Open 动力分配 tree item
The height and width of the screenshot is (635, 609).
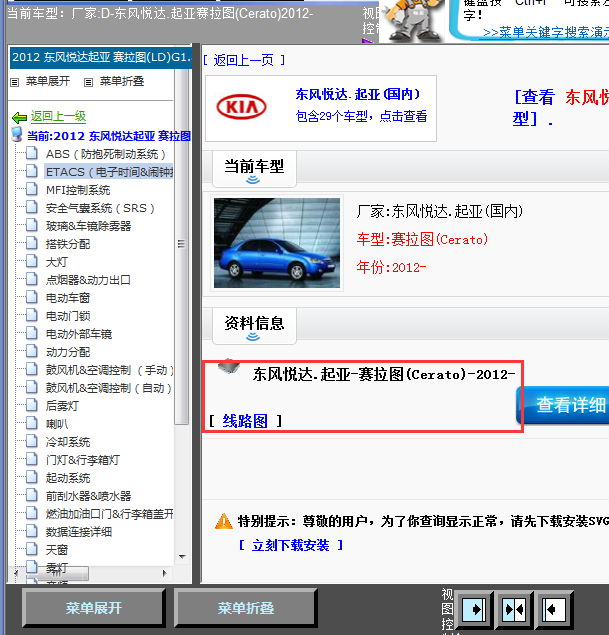click(x=68, y=352)
